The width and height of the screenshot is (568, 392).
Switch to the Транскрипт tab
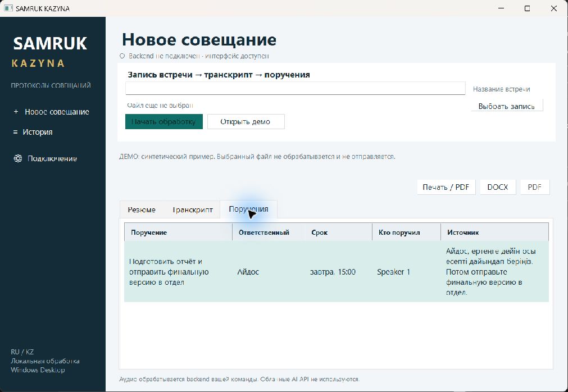pyautogui.click(x=192, y=209)
